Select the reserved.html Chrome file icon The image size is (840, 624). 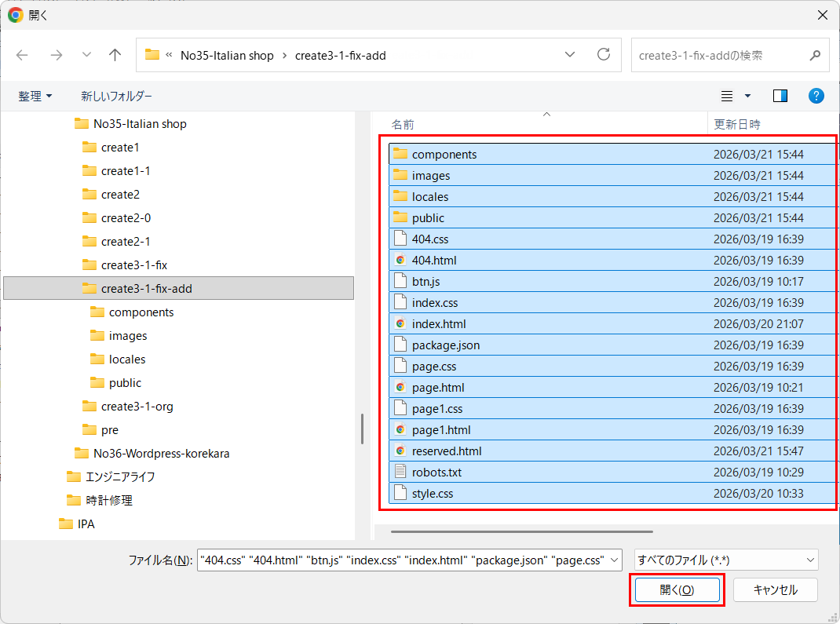coord(400,451)
